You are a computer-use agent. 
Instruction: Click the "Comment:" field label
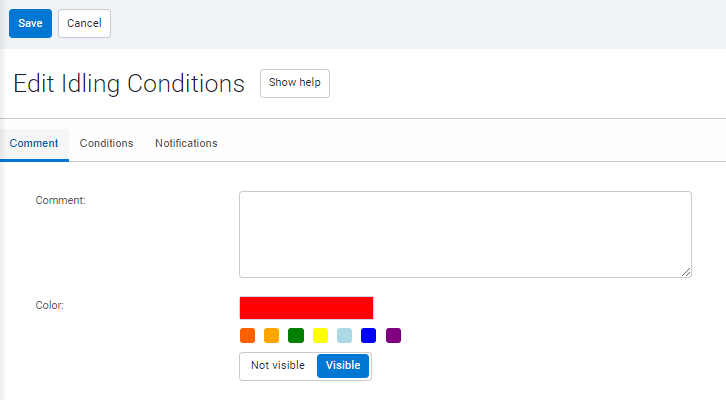[x=60, y=200]
